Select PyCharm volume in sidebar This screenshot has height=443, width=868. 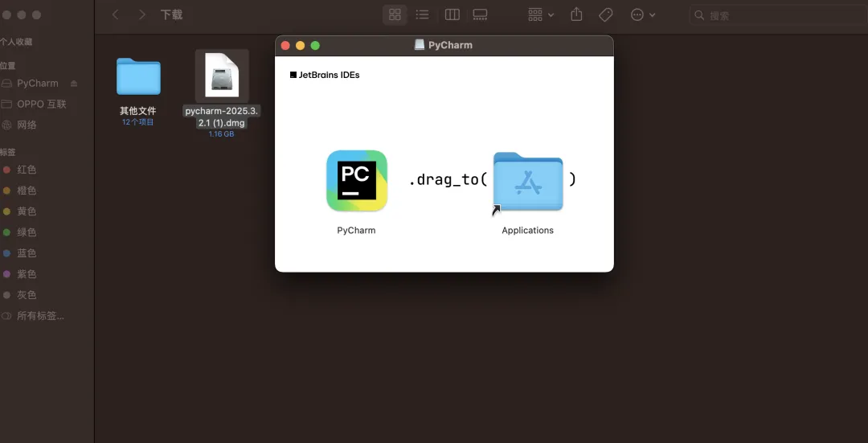[38, 84]
